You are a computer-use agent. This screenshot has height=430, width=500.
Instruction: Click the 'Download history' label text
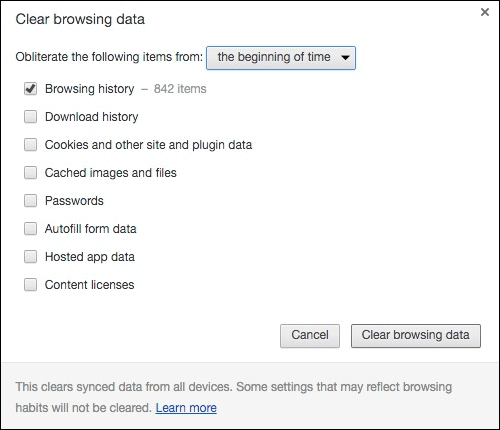92,117
